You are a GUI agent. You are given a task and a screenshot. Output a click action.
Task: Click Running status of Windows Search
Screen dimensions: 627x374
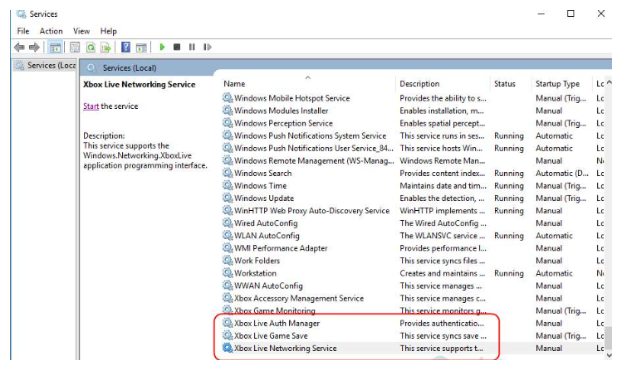coord(509,173)
